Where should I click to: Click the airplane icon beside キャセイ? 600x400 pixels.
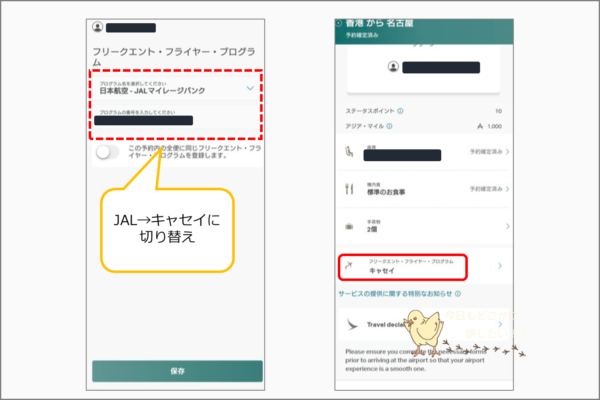(346, 266)
